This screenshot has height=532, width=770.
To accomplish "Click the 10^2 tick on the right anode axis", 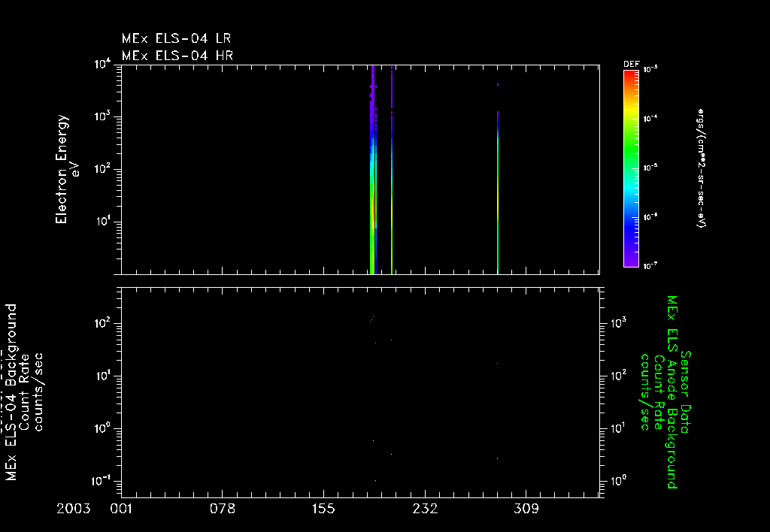I will [x=618, y=376].
